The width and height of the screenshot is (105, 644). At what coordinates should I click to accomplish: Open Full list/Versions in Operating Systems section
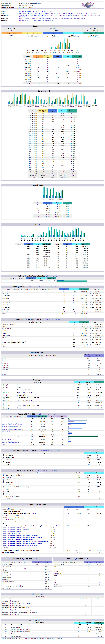[46, 450]
